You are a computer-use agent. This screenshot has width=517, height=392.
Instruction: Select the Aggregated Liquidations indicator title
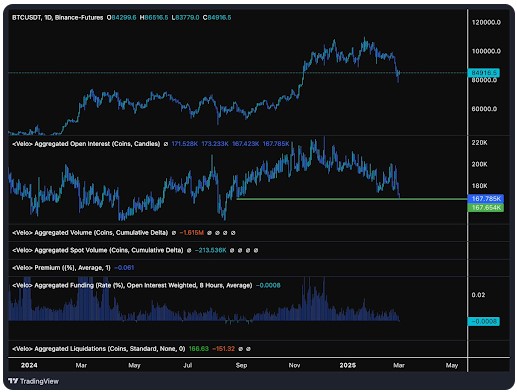[99, 349]
